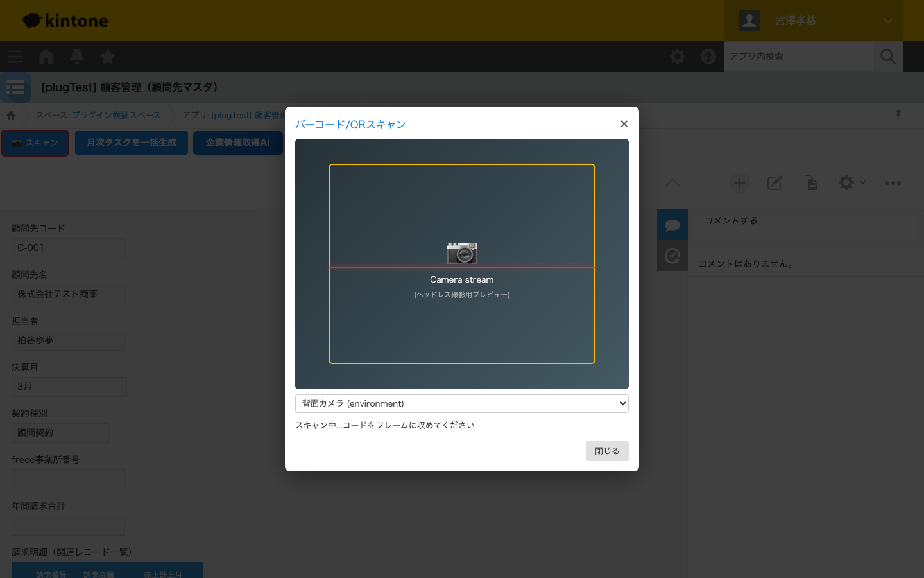Edit the record with pencil icon
Image resolution: width=924 pixels, height=578 pixels.
pos(774,183)
